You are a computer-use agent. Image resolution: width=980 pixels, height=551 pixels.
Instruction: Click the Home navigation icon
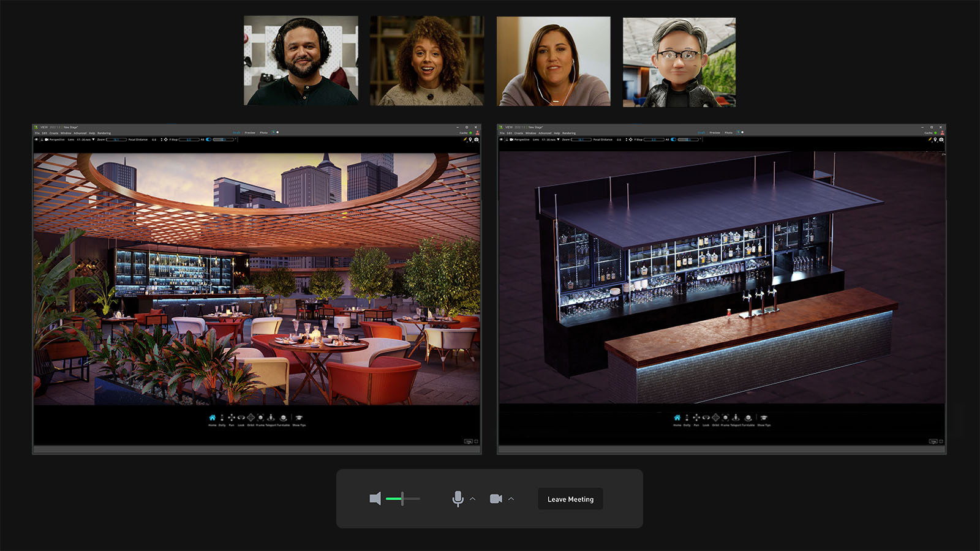[x=213, y=418]
